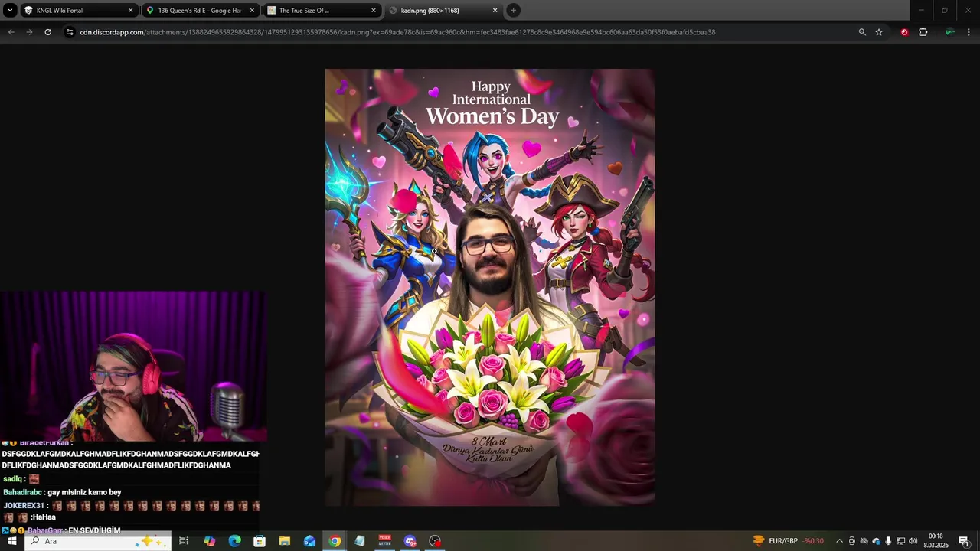Click the Women's Day image to zoom
Viewport: 980px width, 551px height.
point(490,287)
